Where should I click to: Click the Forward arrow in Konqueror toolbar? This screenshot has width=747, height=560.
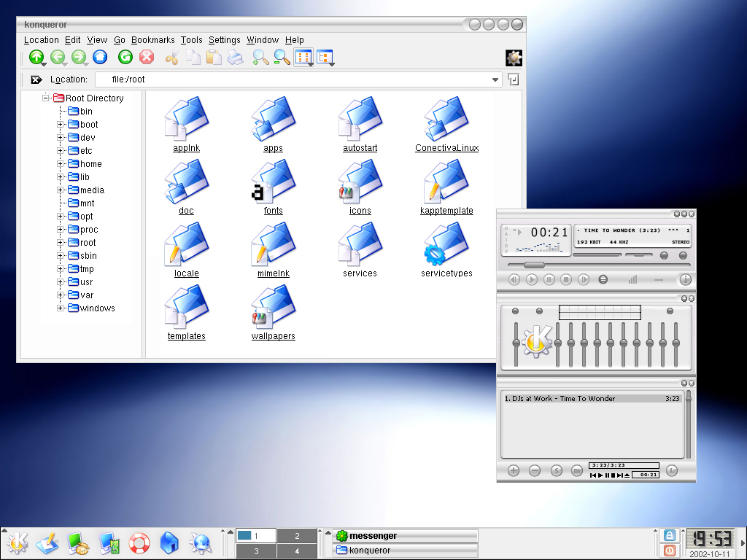tap(79, 57)
